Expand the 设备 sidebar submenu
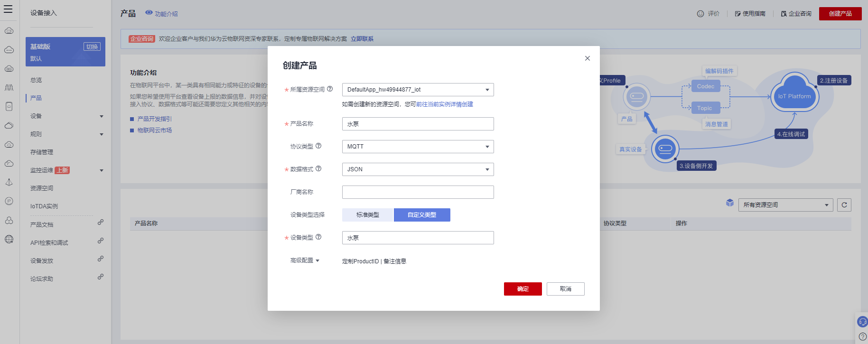 tap(102, 116)
